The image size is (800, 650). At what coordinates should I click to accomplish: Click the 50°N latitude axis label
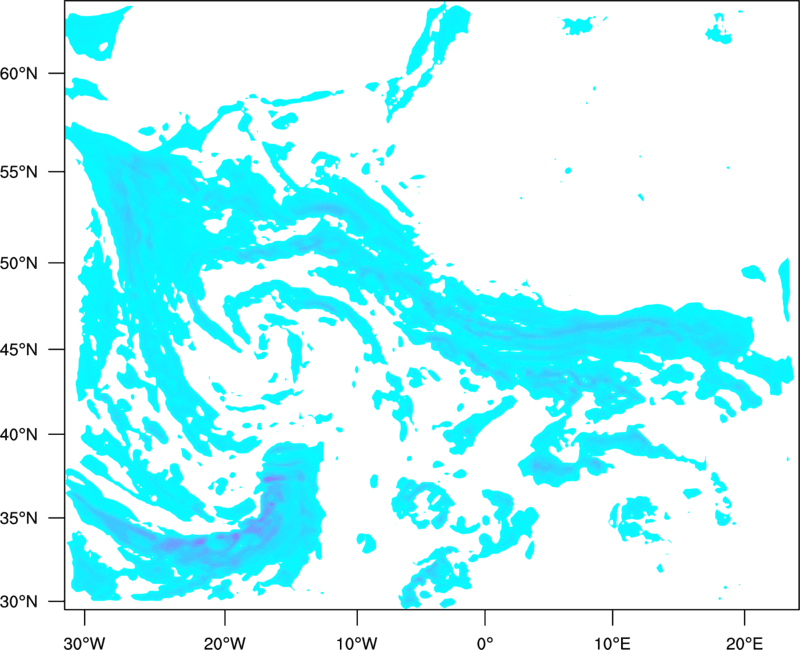point(19,263)
